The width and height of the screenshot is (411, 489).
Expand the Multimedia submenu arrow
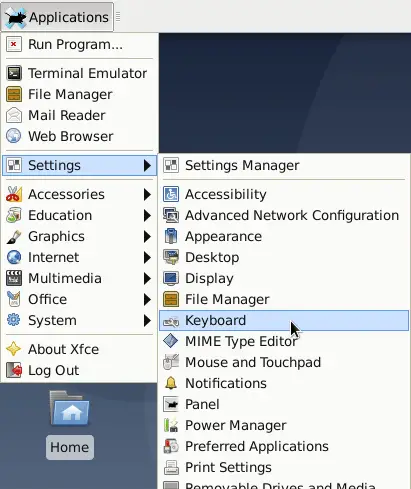147,278
